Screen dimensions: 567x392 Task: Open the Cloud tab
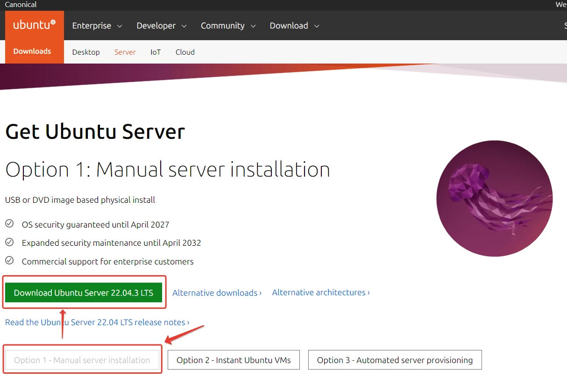tap(185, 52)
